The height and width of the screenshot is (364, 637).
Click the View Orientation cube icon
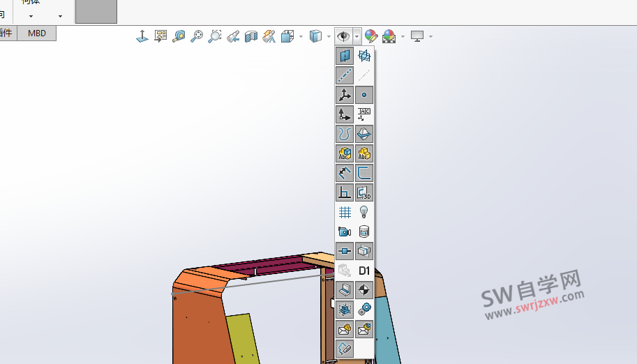pos(287,36)
